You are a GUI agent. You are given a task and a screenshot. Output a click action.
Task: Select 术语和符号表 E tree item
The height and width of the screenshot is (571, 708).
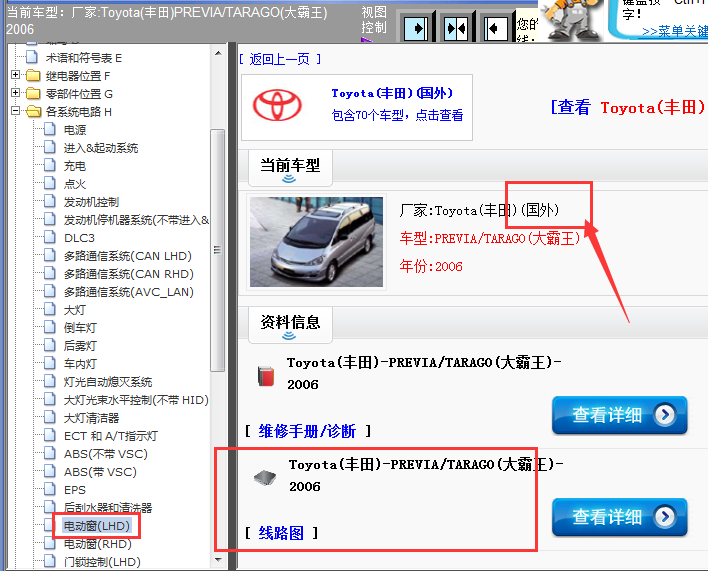tap(84, 58)
